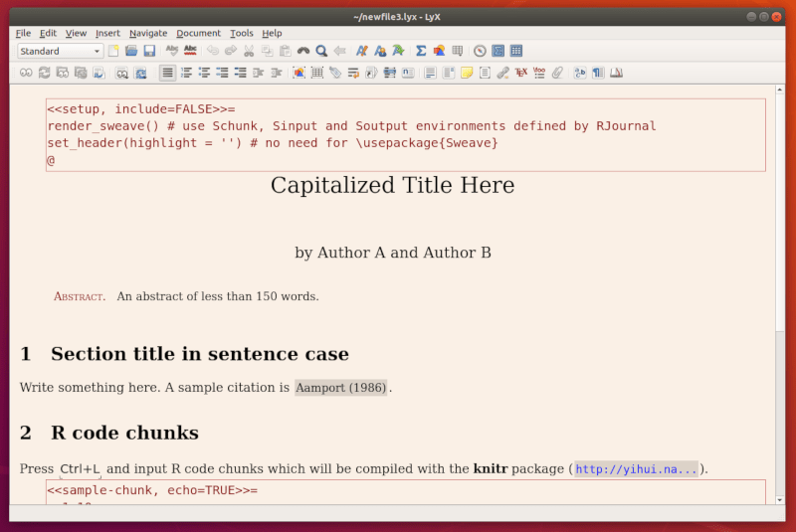Include a file (paperclip icon)
796x532 pixels.
tap(557, 73)
